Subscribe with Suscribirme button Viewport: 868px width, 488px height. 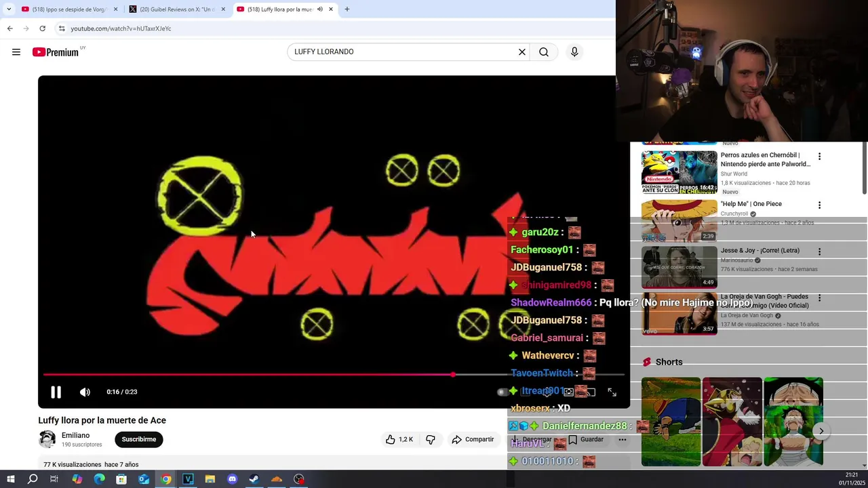click(139, 439)
